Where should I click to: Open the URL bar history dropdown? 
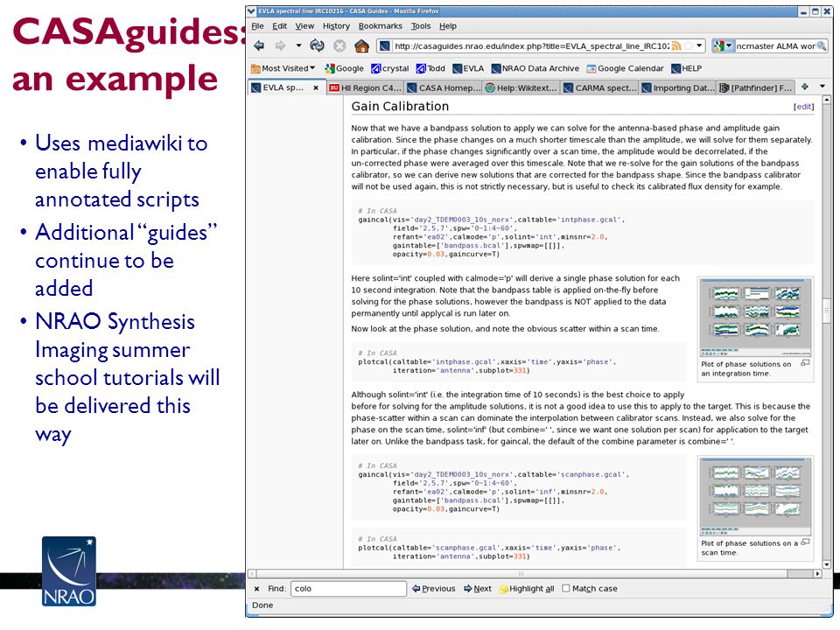pyautogui.click(x=699, y=46)
